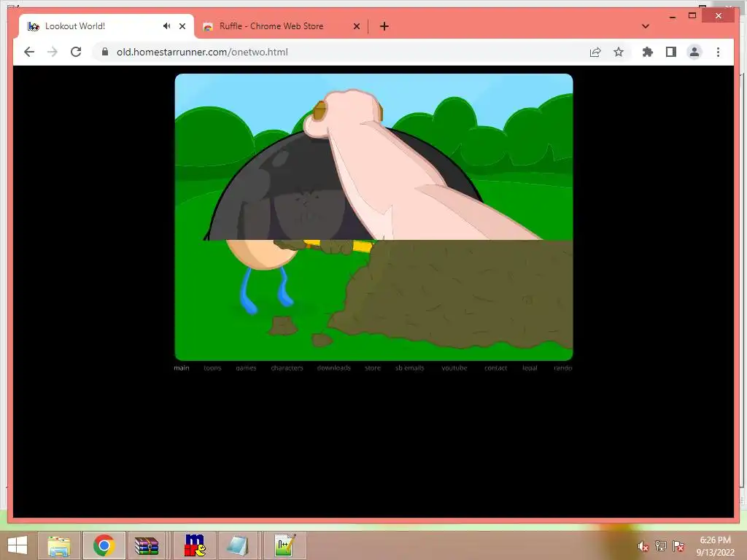
Task: Open the legal nav link
Action: [530, 367]
